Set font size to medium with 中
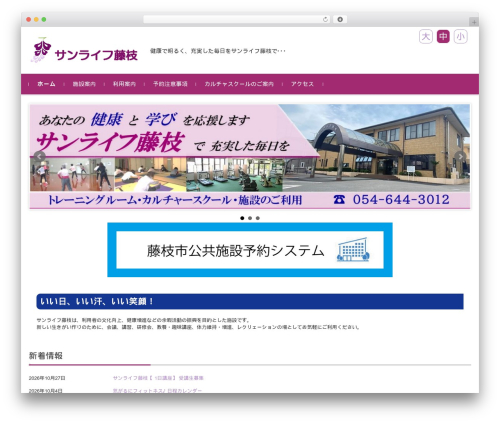This screenshot has width=500, height=423. pyautogui.click(x=443, y=36)
